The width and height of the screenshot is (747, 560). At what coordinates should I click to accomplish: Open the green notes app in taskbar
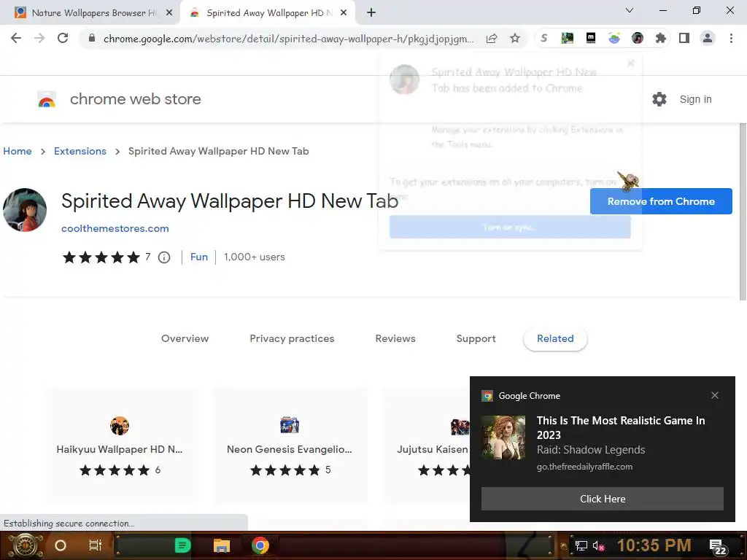[x=182, y=545]
